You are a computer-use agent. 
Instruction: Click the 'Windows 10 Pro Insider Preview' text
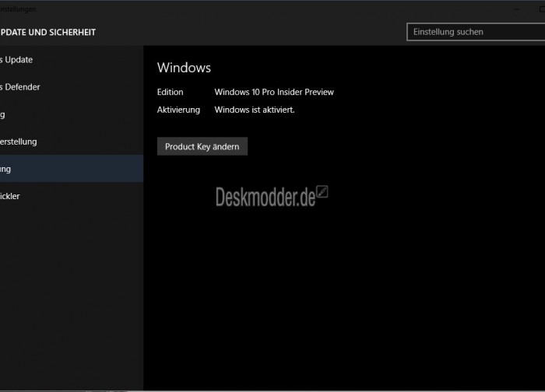click(x=274, y=92)
